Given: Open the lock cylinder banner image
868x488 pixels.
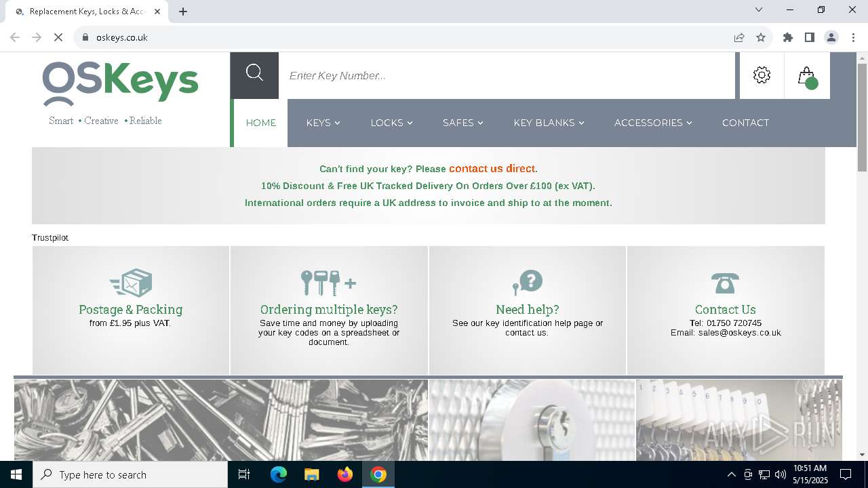Looking at the screenshot, I should (x=532, y=420).
